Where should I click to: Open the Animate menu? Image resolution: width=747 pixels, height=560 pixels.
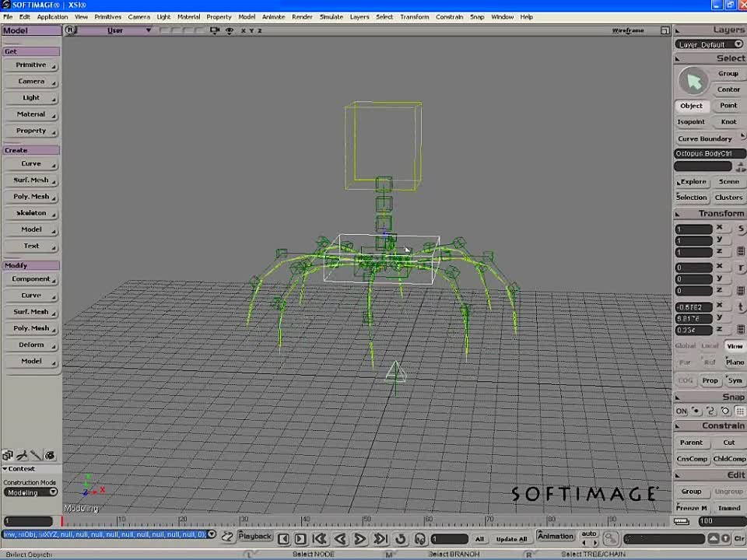pos(273,16)
